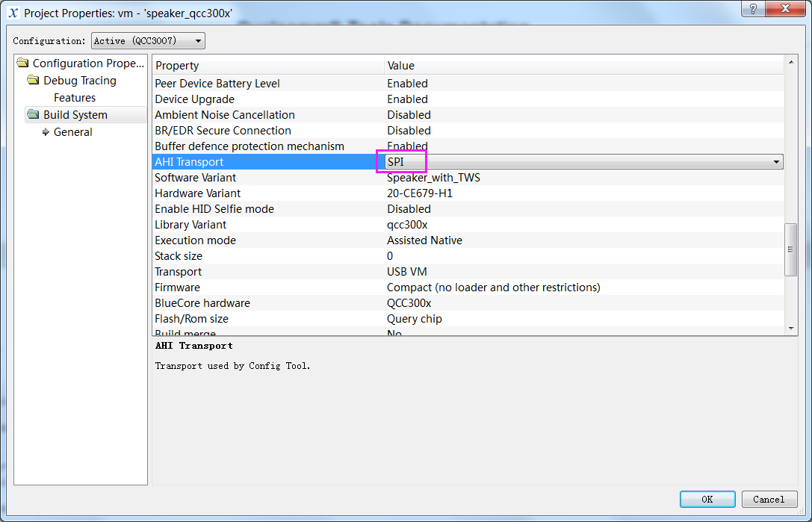Click the QCC300x BlueCore hardware value
The width and height of the screenshot is (812, 522).
click(x=409, y=303)
